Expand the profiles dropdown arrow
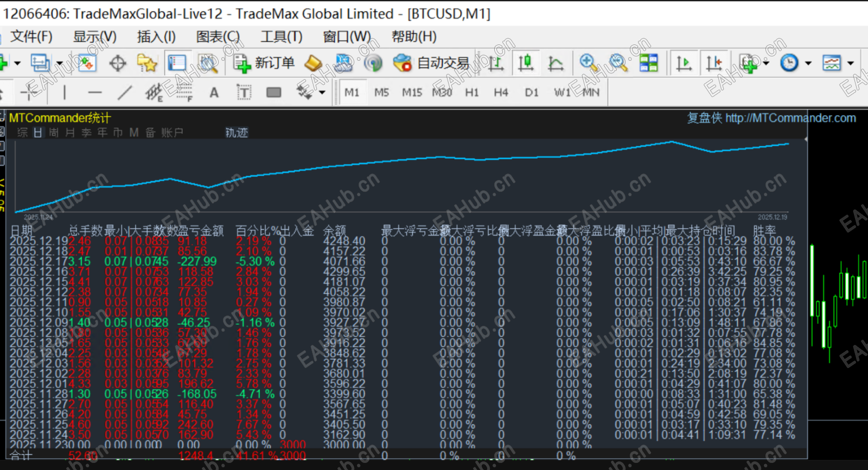 pyautogui.click(x=59, y=63)
